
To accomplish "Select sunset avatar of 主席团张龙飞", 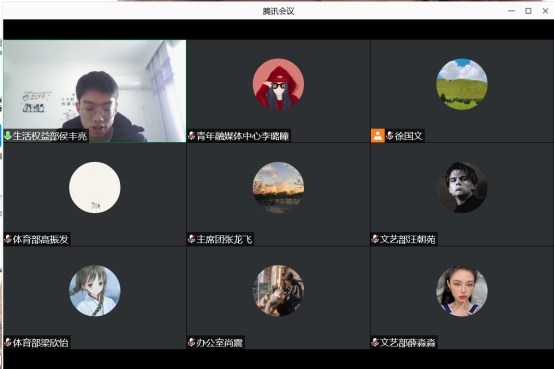I will tap(278, 187).
